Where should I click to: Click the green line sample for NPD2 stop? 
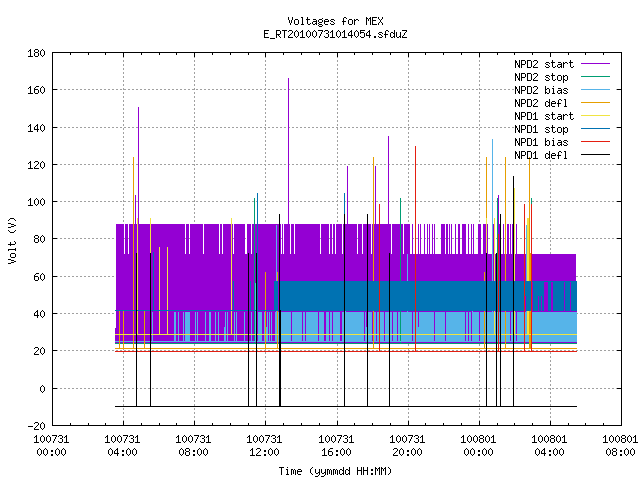tap(595, 77)
